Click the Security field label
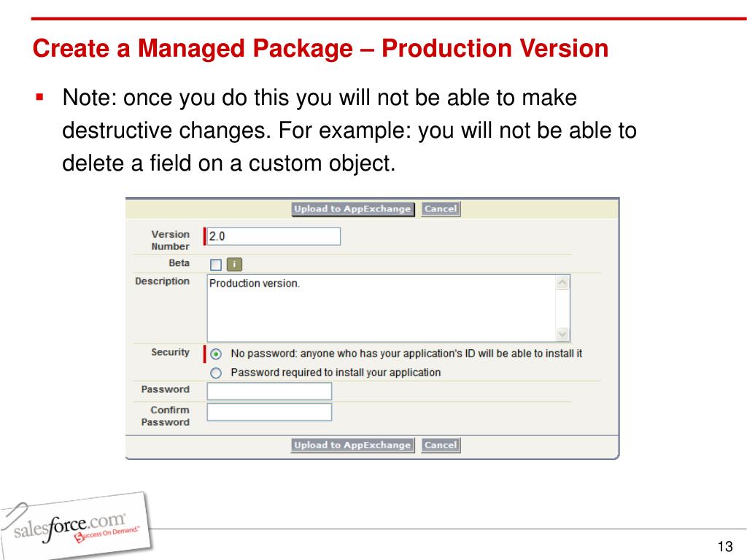The width and height of the screenshot is (747, 560). coord(170,352)
